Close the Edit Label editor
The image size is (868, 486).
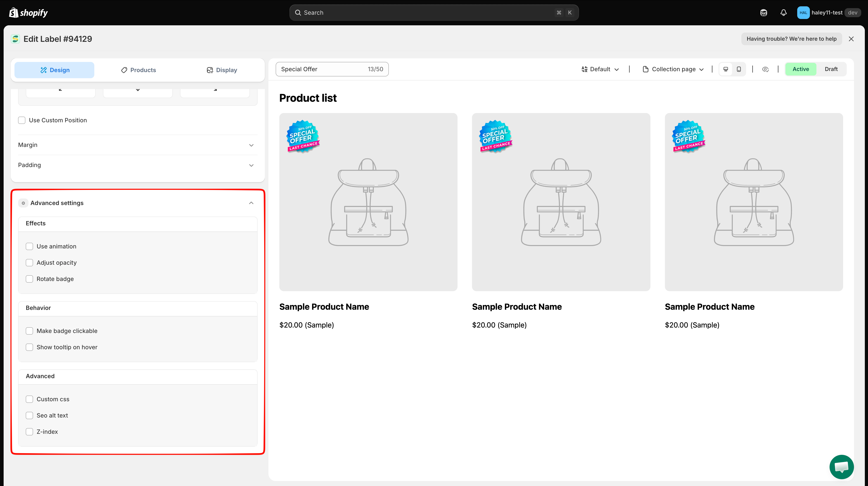tap(851, 39)
